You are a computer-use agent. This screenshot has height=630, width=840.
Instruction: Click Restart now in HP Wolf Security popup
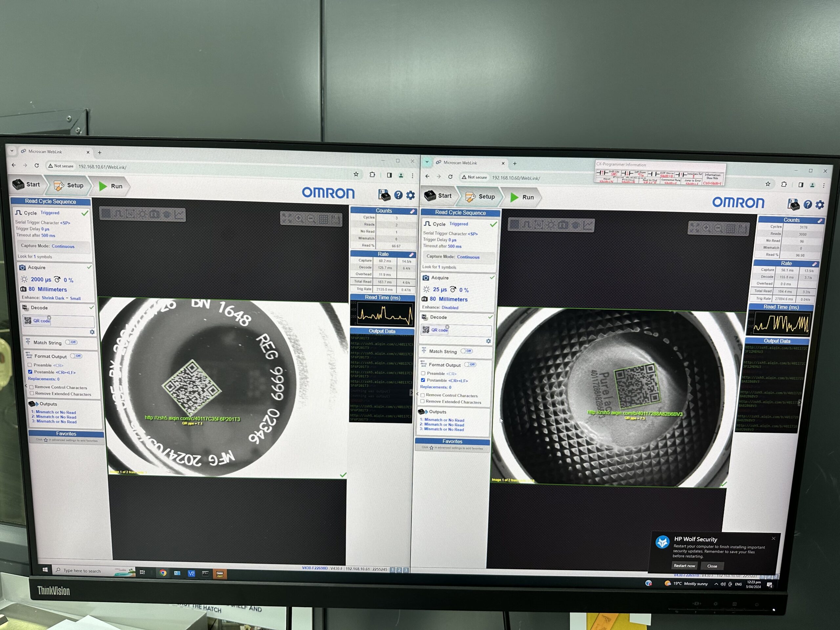[684, 566]
